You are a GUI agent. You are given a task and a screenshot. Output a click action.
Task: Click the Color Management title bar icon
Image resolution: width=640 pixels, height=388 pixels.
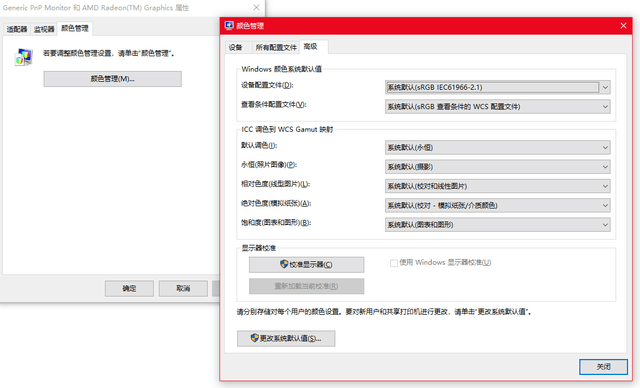coord(229,26)
